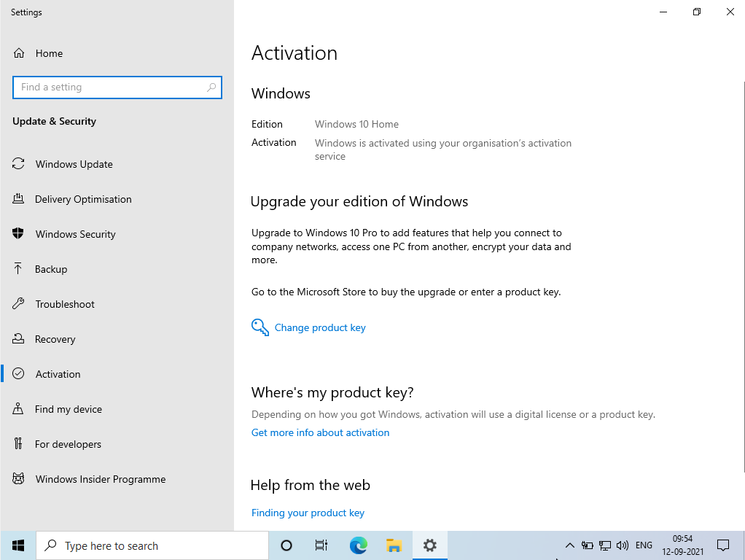The image size is (745, 560).
Task: Click the ENG language indicator
Action: [644, 545]
